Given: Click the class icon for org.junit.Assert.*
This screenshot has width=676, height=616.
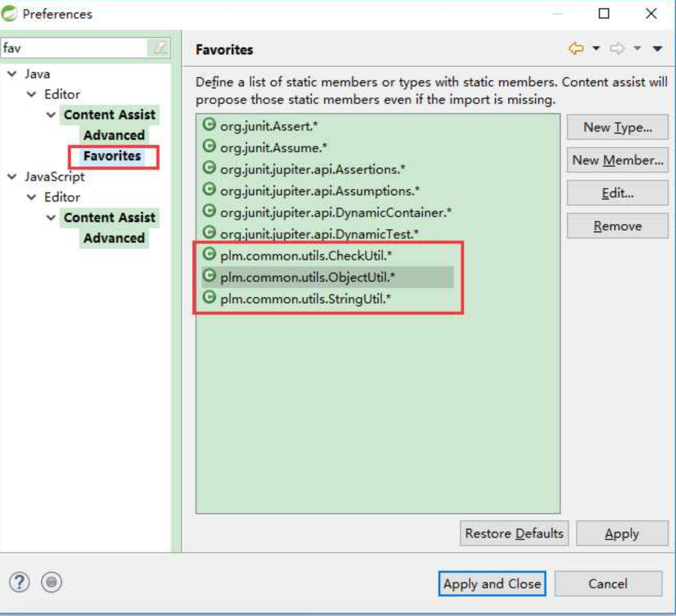Looking at the screenshot, I should tap(209, 124).
